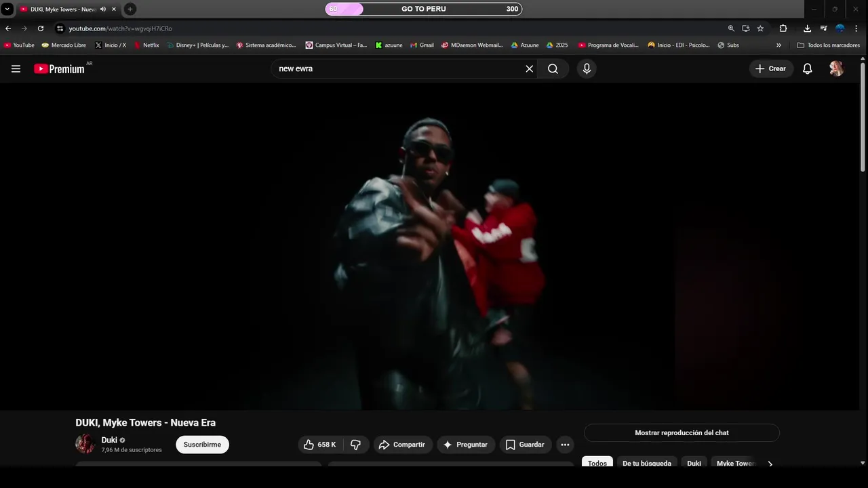Viewport: 868px width, 488px height.
Task: Subscribe to Duki with Suscribirme
Action: click(x=202, y=445)
